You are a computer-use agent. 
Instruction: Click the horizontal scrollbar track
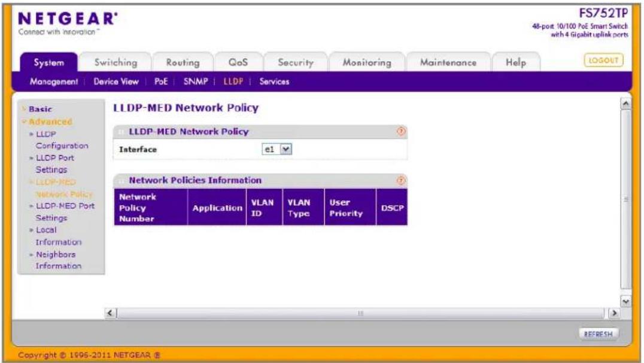pos(361,313)
